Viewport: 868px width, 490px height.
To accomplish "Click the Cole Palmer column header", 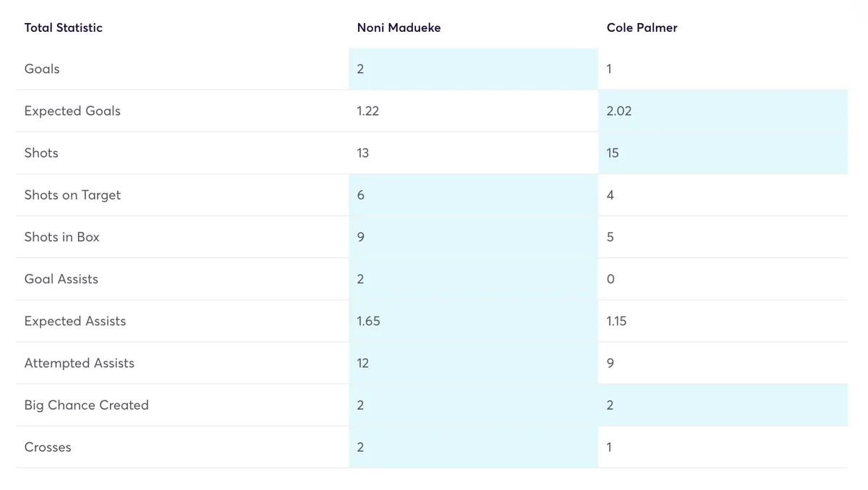I will point(642,27).
